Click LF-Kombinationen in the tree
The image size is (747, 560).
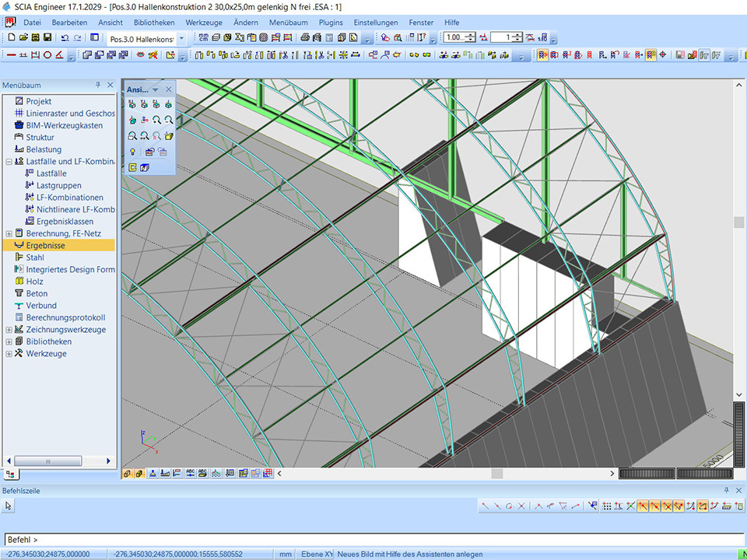coord(69,198)
